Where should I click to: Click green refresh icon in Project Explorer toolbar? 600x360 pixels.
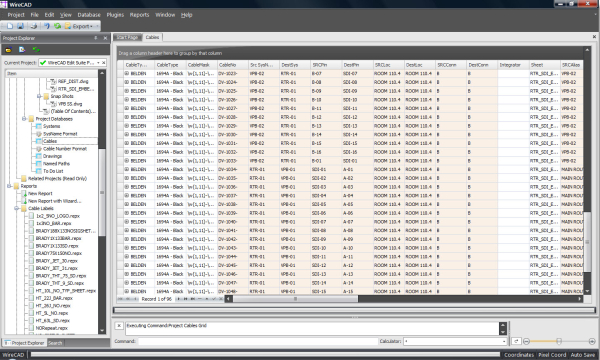36,50
